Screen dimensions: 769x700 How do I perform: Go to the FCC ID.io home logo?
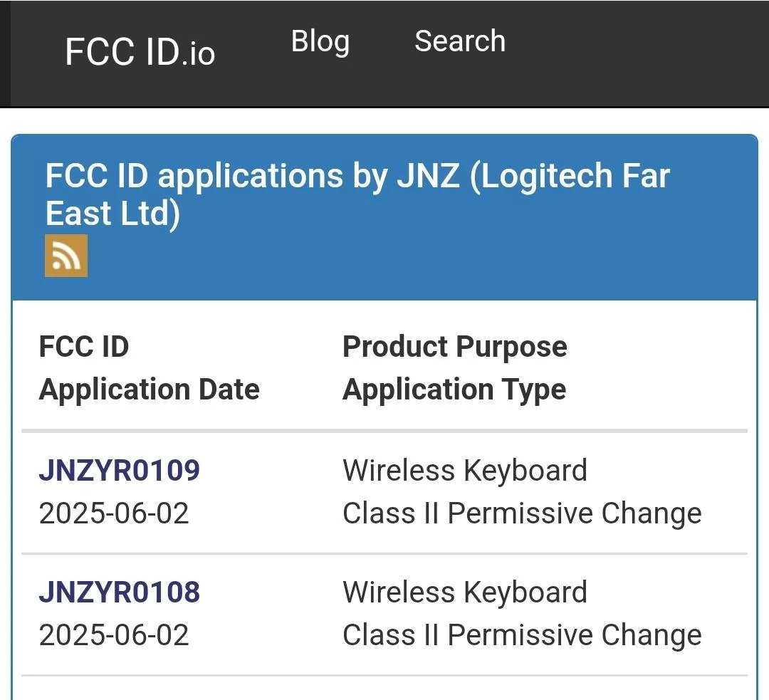140,52
